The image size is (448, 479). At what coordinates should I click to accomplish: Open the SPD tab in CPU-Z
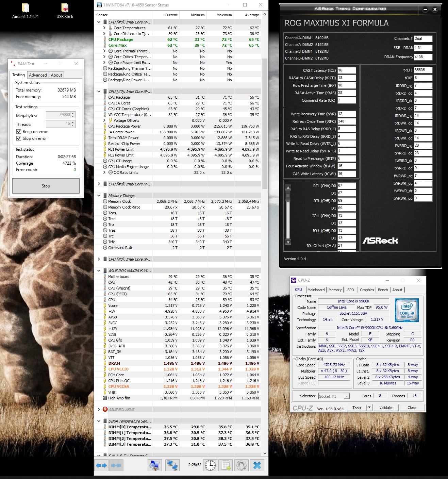pos(351,290)
